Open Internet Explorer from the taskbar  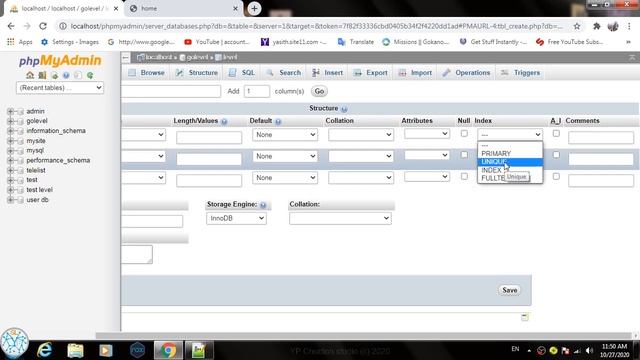[x=44, y=350]
